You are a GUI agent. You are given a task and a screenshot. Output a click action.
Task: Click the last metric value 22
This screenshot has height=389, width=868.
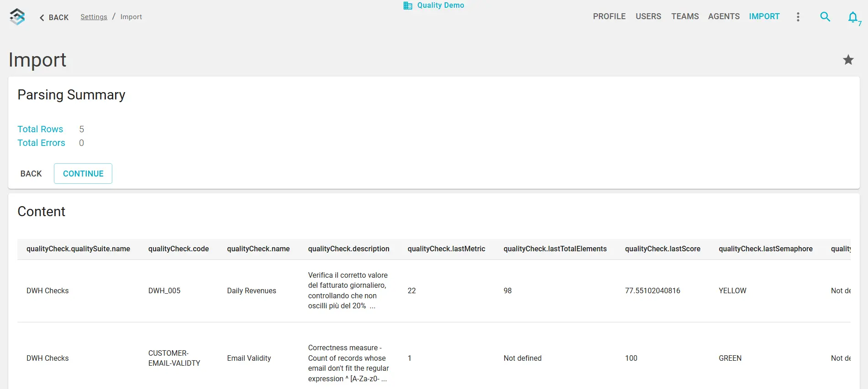[412, 291]
